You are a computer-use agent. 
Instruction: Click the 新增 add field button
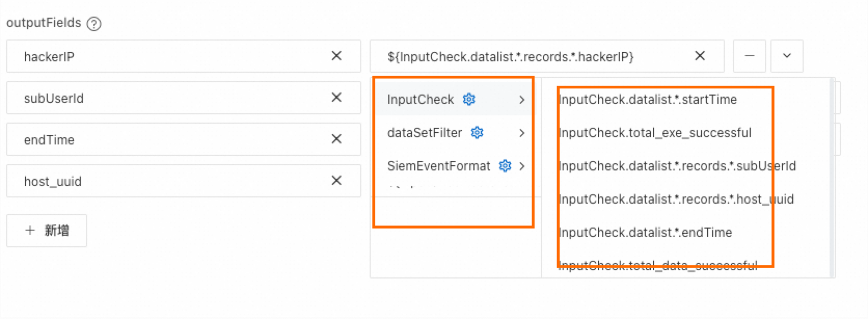click(47, 231)
